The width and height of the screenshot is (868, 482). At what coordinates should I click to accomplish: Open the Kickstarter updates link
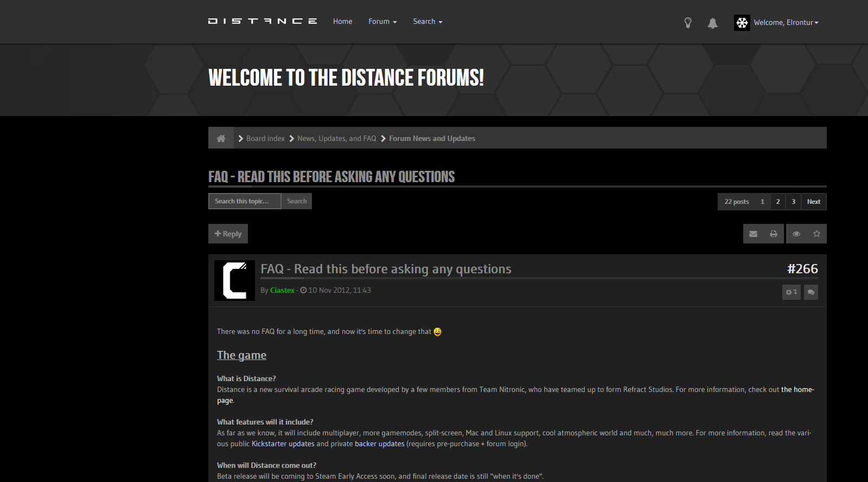click(x=283, y=444)
